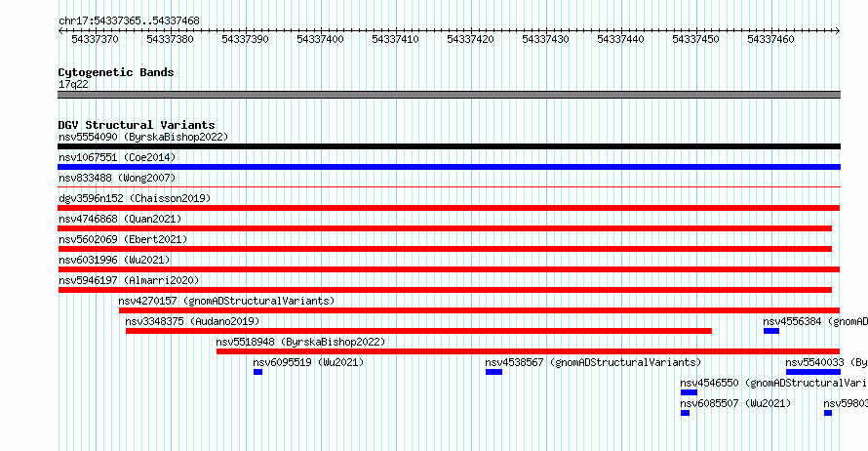The image size is (868, 451).
Task: Click blue nsv6085507 variant block
Action: click(x=685, y=413)
